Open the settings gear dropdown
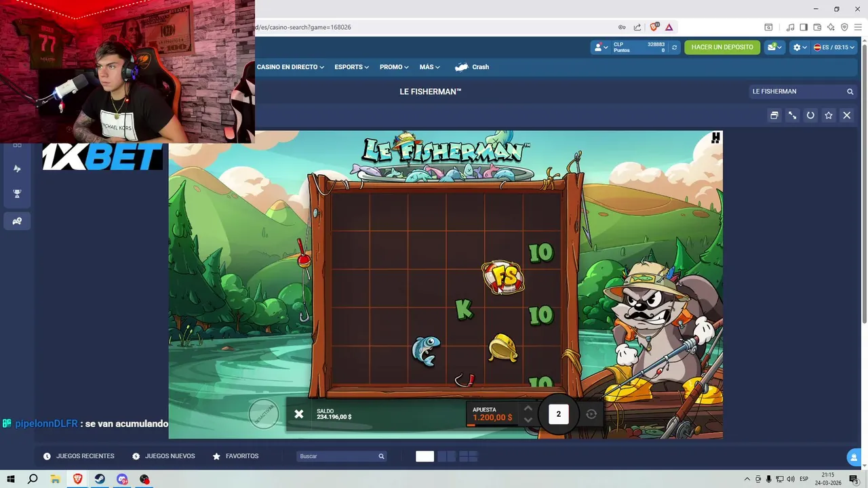 [800, 47]
